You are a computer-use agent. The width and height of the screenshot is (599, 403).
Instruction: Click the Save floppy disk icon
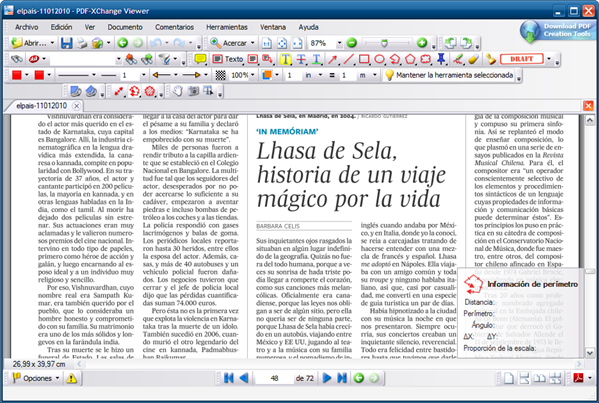click(x=66, y=43)
